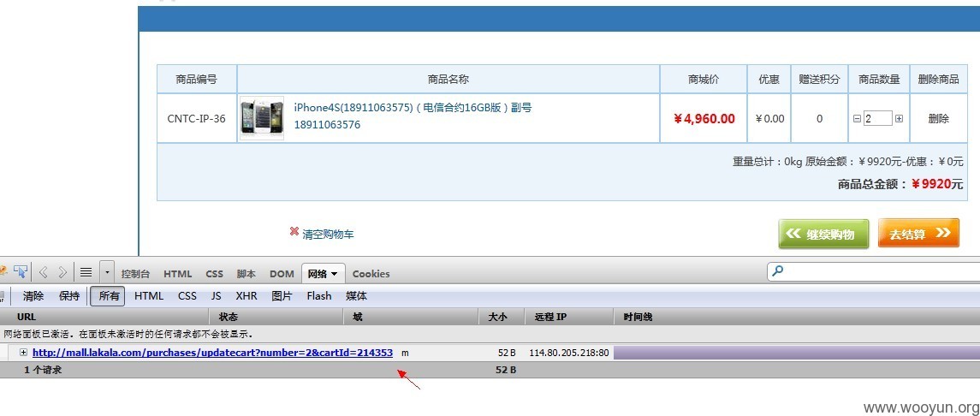980x416 pixels.
Task: Click the 清除 button in network panel
Action: tap(33, 296)
